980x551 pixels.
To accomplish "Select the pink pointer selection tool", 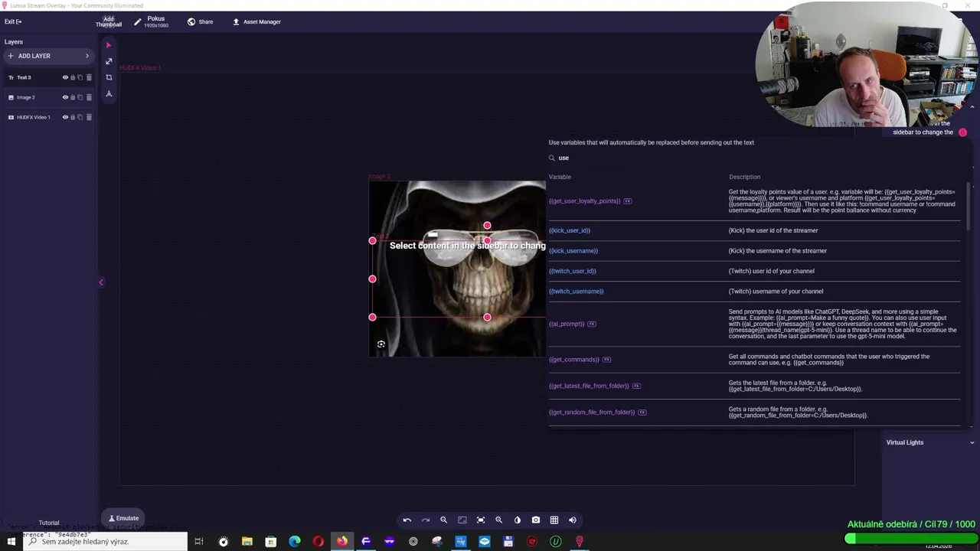I will (x=108, y=45).
